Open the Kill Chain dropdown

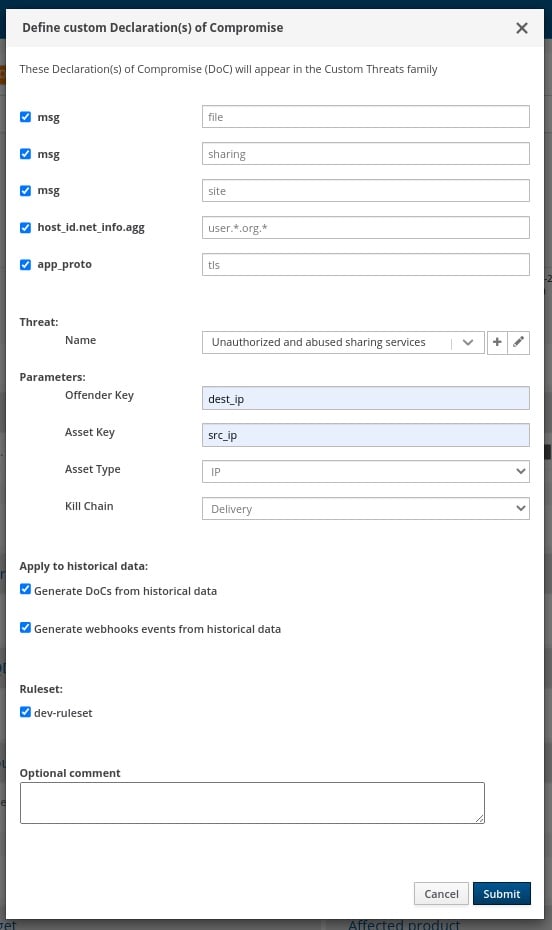point(366,508)
